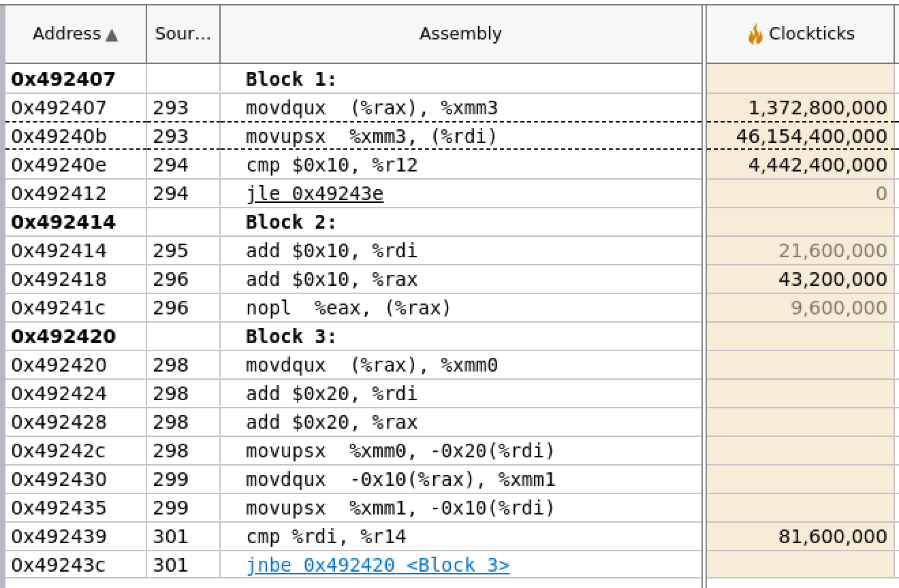Follow the jnbe 0x492420 Block 3 link
Viewport: 899px width, 588px height.
tap(378, 565)
